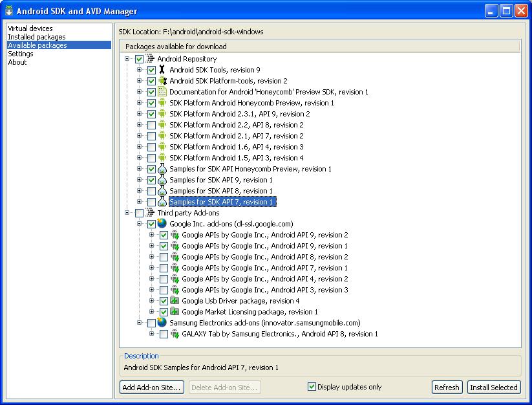The image size is (532, 405).
Task: Collapse Samsung Electronics add-ons node
Action: coord(139,322)
